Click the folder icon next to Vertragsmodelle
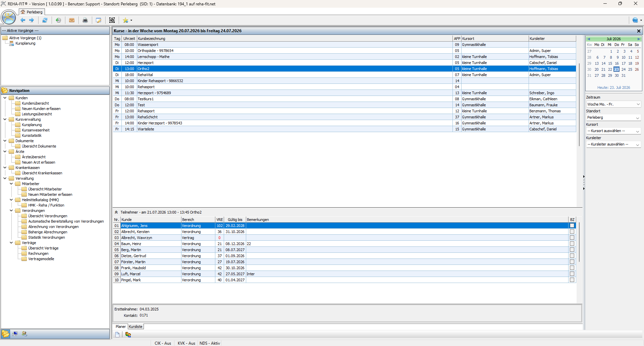644x346 pixels. [x=24, y=259]
